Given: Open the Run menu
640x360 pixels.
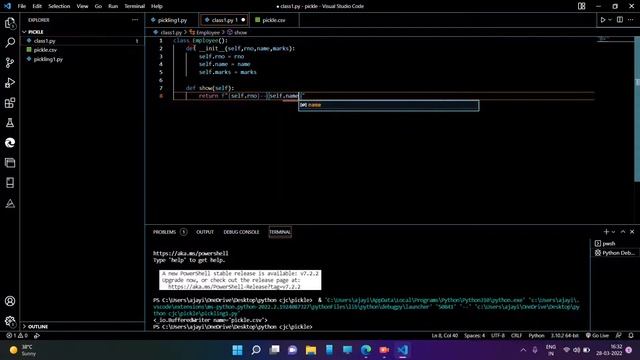Looking at the screenshot, I should point(113,6).
